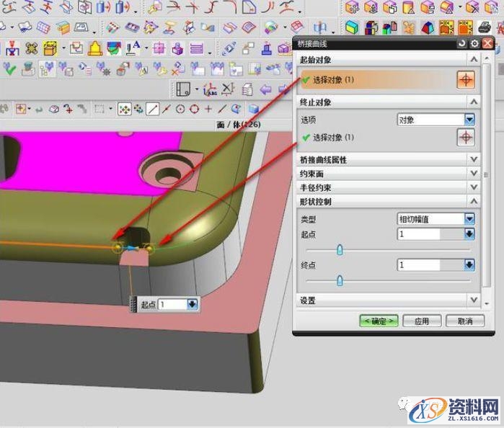This screenshot has width=504, height=428.
Task: Click the 应用 button
Action: pos(422,321)
